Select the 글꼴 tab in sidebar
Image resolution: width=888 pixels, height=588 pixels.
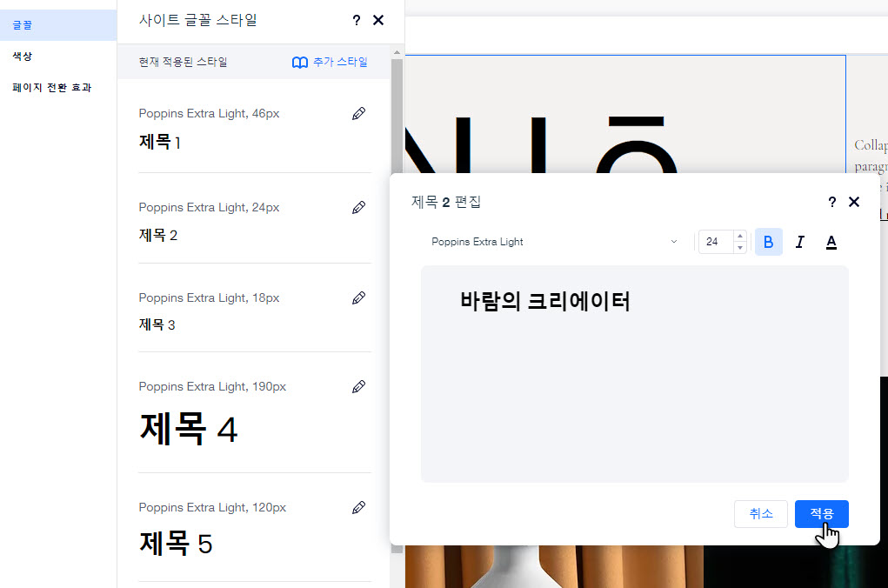click(x=23, y=25)
